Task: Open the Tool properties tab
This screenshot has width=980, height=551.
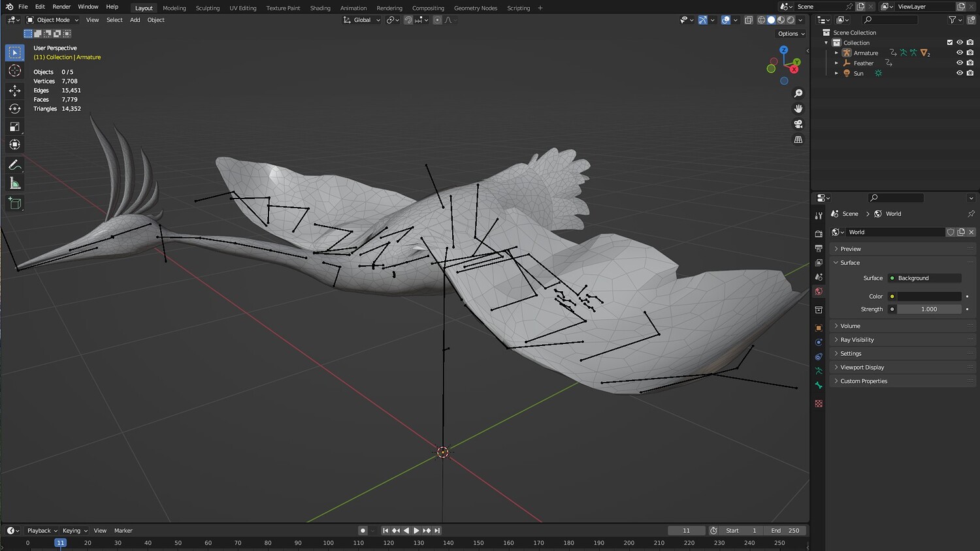Action: tap(819, 215)
